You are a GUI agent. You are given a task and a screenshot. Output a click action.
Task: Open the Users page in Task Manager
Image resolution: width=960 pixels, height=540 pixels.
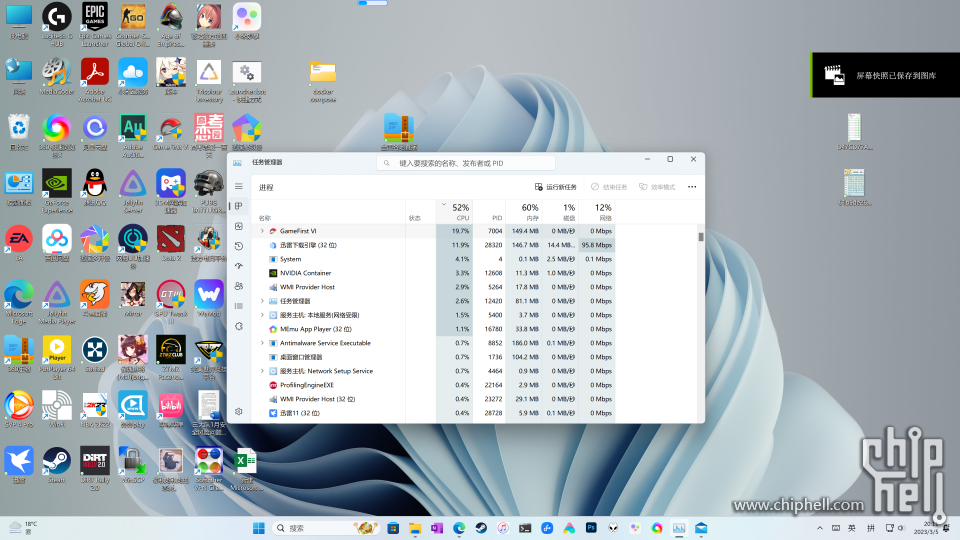click(239, 286)
